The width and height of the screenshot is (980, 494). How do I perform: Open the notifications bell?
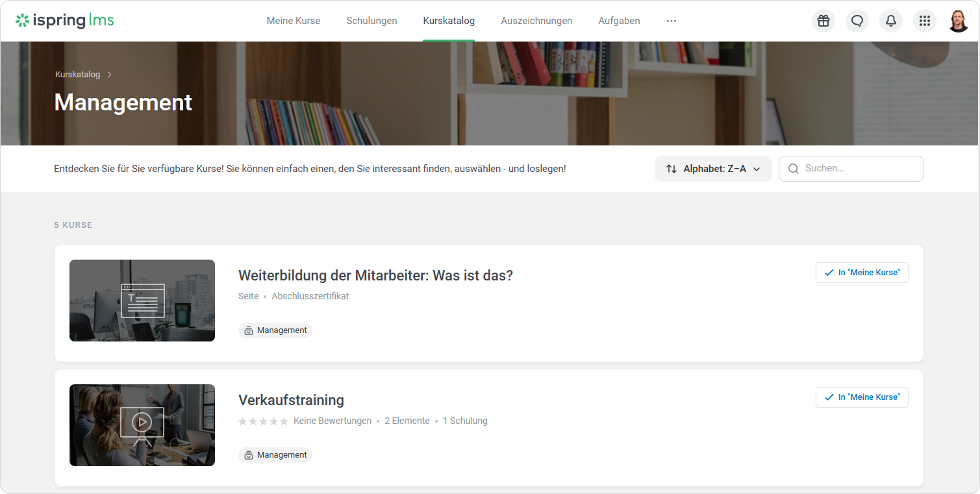pos(891,21)
